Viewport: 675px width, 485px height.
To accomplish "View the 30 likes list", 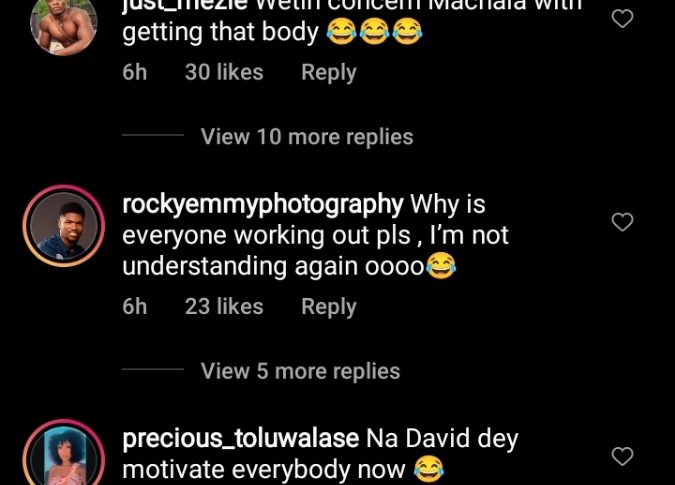I will coord(224,72).
